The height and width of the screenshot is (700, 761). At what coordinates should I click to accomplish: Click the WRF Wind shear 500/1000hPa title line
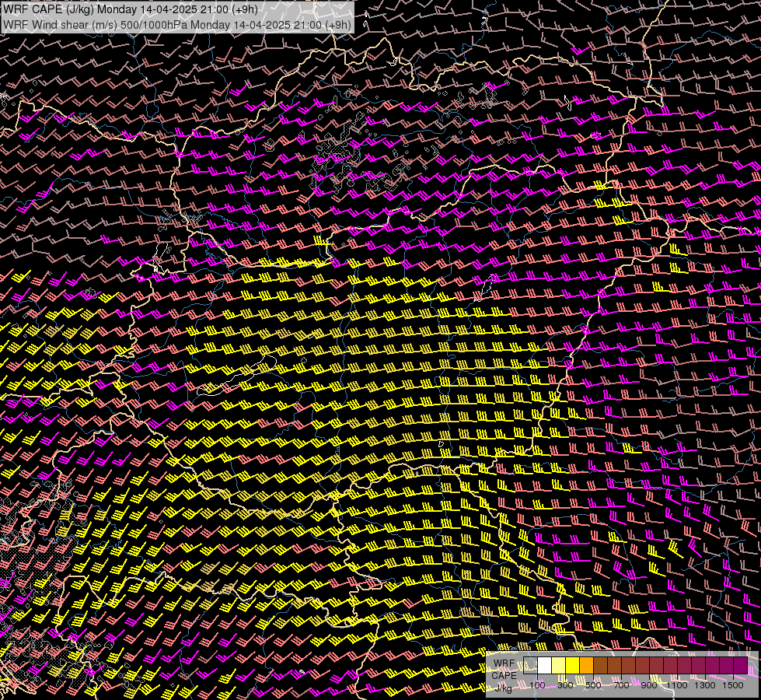tap(177, 24)
